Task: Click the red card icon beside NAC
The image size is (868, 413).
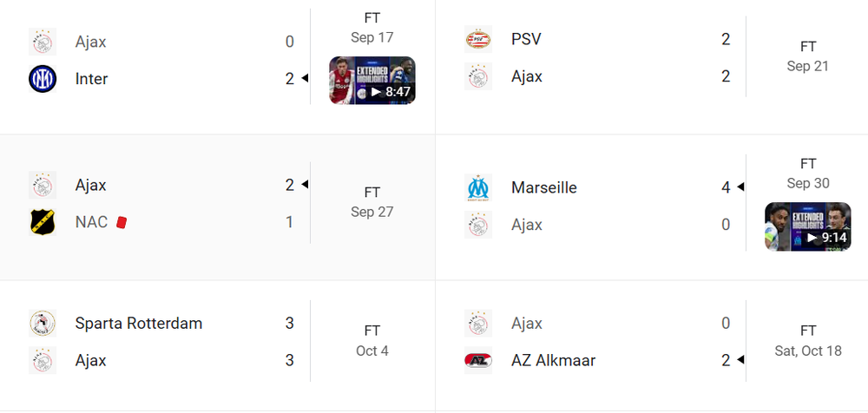Action: coord(122,222)
